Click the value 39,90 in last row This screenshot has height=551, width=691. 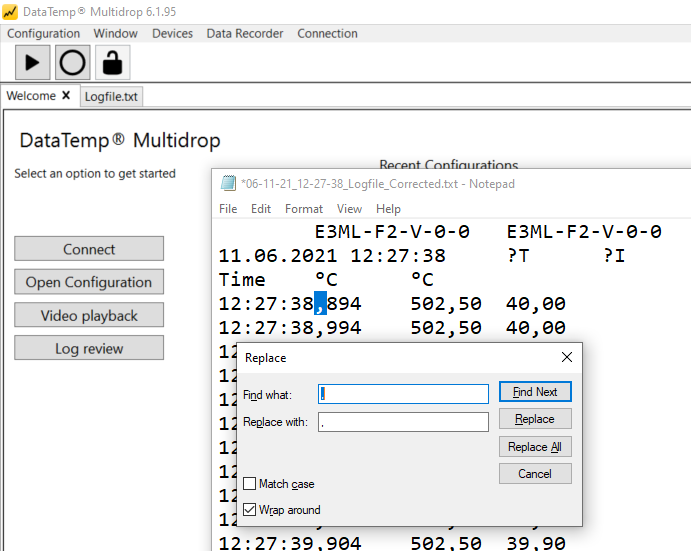(536, 543)
